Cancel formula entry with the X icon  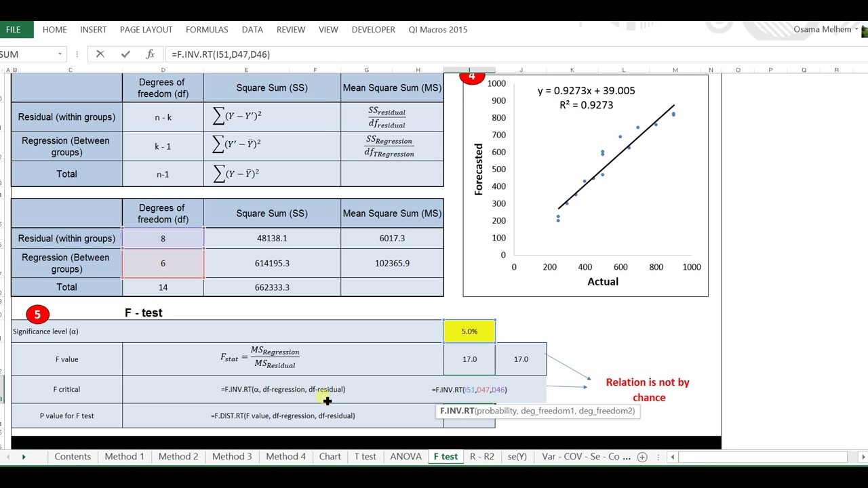pyautogui.click(x=100, y=54)
